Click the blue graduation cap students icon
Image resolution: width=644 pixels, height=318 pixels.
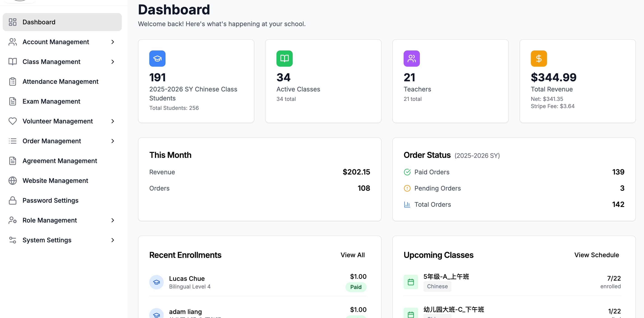pyautogui.click(x=157, y=59)
